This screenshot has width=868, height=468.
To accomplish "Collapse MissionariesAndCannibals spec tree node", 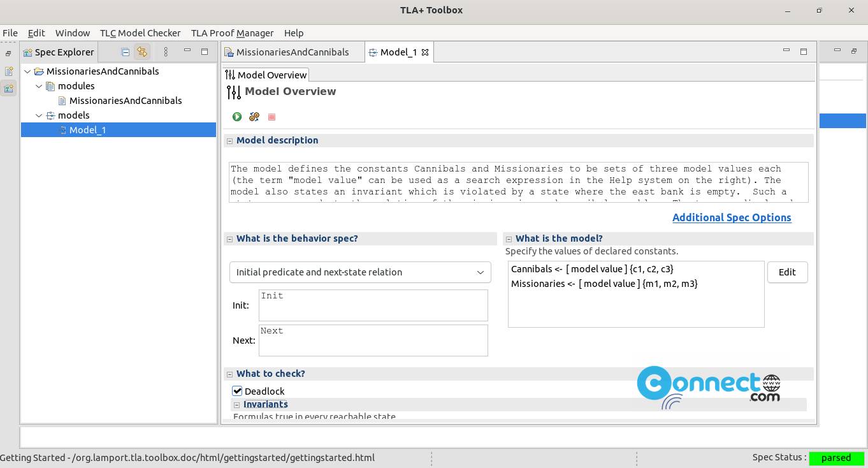I will pos(27,71).
